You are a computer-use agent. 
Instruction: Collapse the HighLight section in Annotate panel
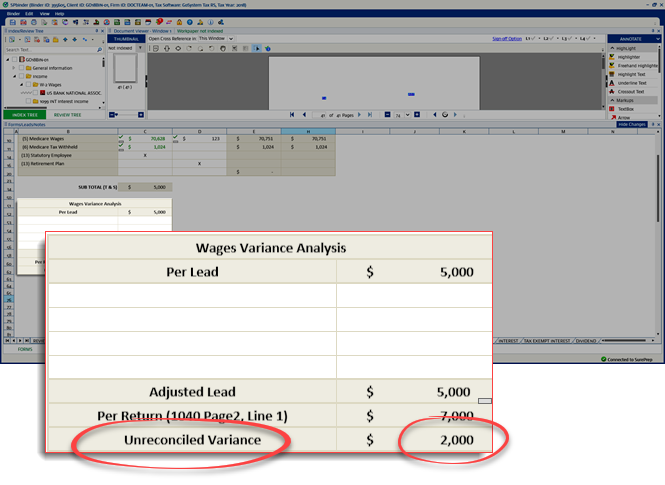pos(611,48)
